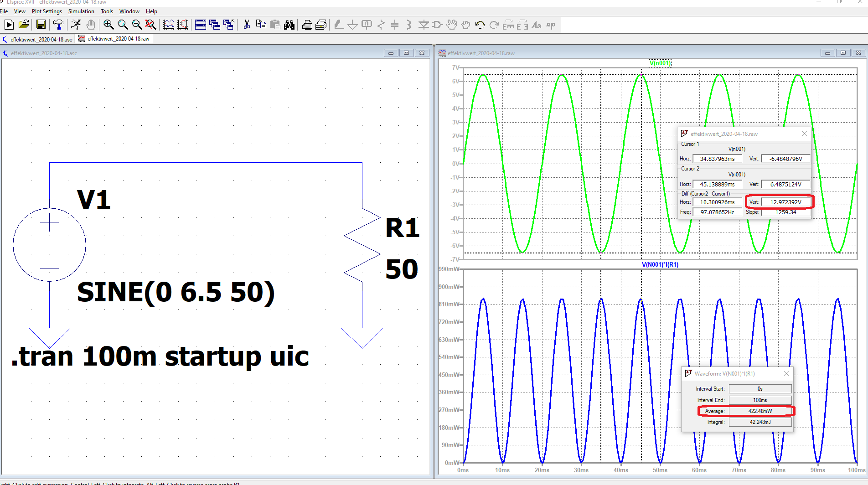Click the Place Ground icon
The image size is (868, 485).
352,25
